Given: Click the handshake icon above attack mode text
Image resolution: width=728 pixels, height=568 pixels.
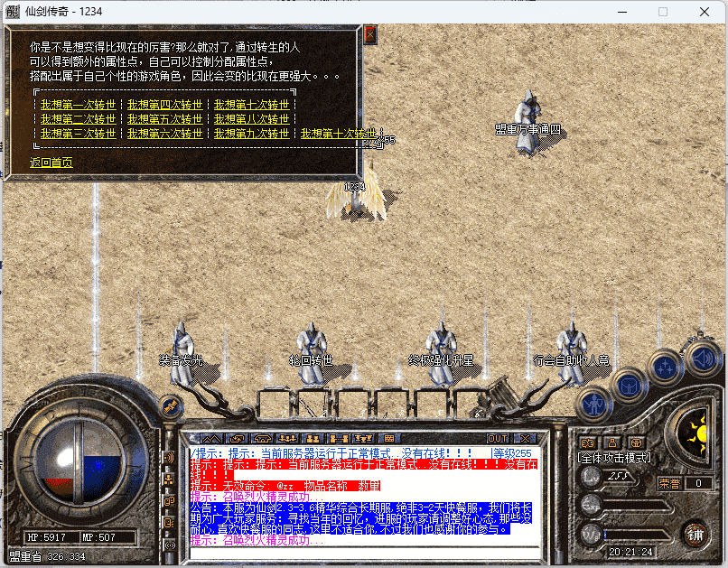Looking at the screenshot, I should coord(587,442).
